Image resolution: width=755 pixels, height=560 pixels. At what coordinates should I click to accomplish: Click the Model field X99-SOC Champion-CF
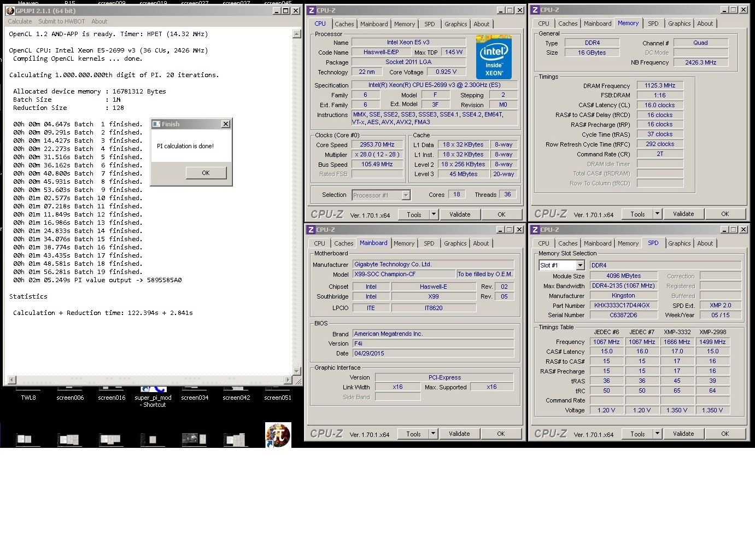point(404,274)
